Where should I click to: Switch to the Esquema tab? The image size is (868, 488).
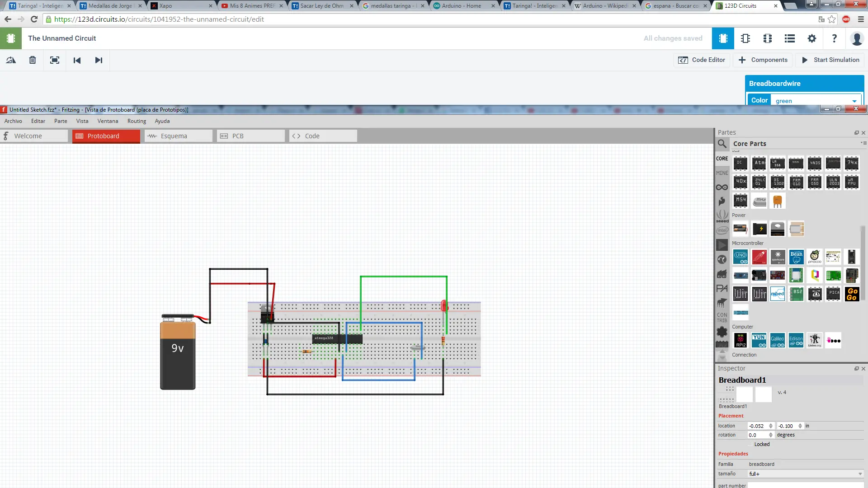179,136
